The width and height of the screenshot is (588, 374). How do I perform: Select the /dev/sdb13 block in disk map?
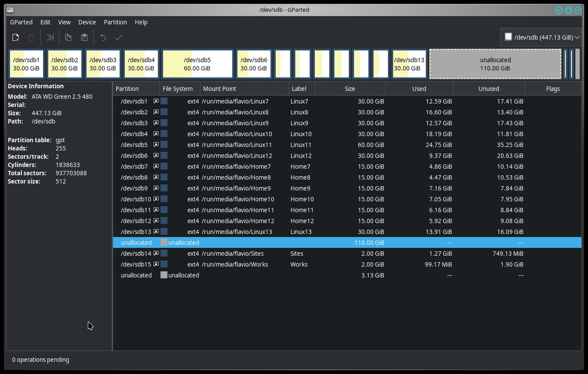tap(409, 64)
